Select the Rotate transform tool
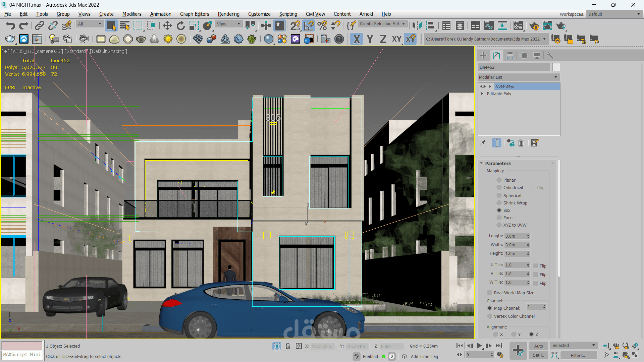The image size is (644, 362). pos(180,25)
